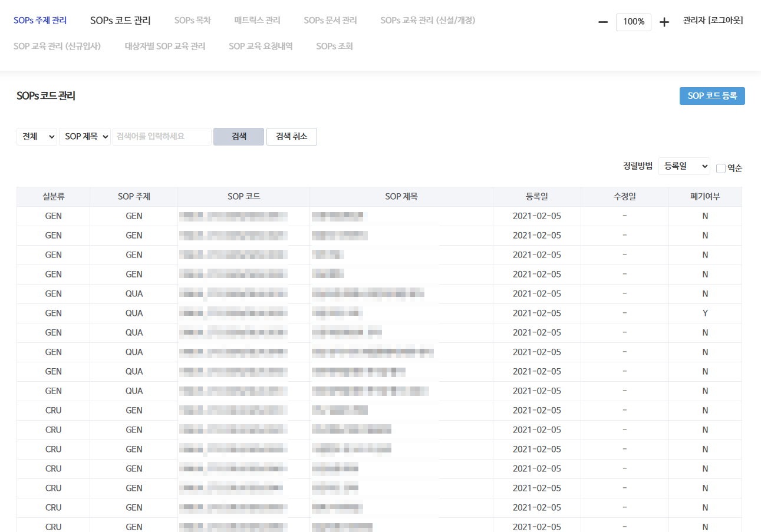Click the plus zoom in icon
761x532 pixels.
(x=664, y=22)
